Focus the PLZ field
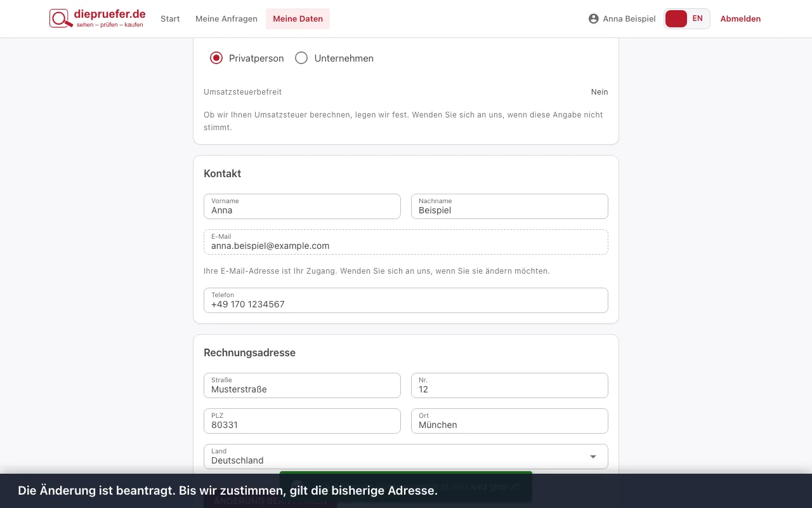 click(302, 421)
